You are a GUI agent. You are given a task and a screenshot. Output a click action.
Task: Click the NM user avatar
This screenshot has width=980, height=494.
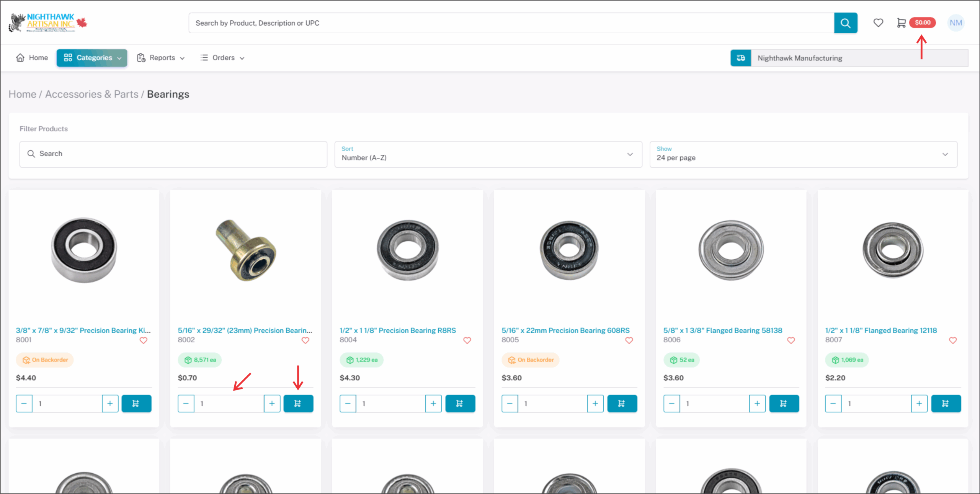tap(955, 23)
